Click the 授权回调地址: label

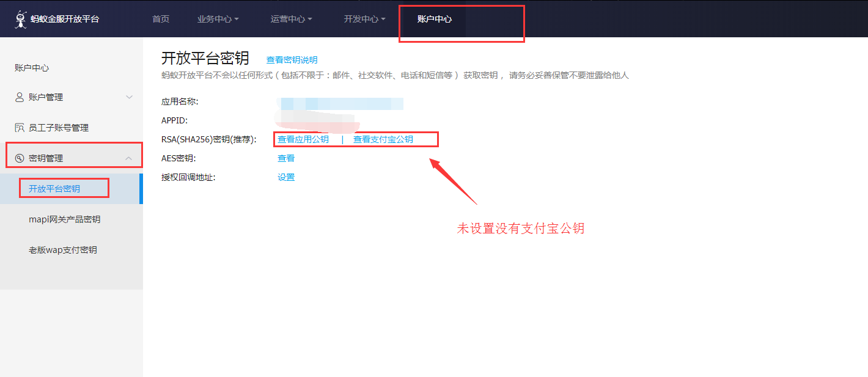pyautogui.click(x=188, y=177)
